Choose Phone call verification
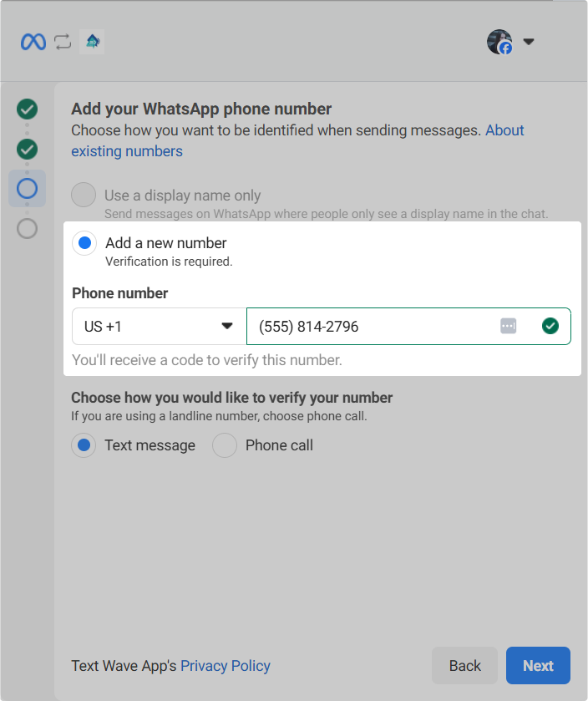This screenshot has width=588, height=701. [225, 445]
